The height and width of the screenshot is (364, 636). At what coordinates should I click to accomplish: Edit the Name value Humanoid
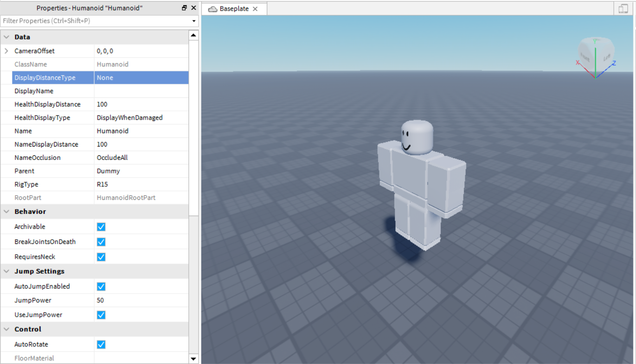pyautogui.click(x=141, y=131)
